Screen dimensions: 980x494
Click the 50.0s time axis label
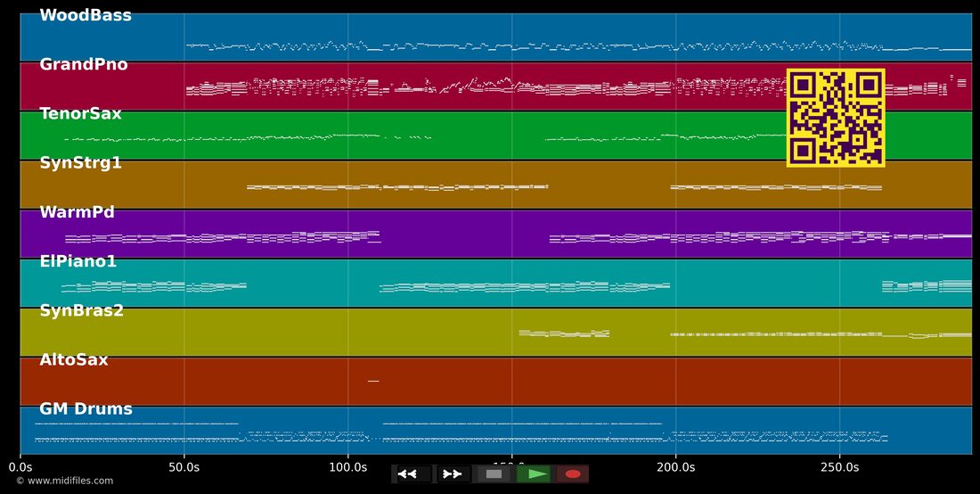pyautogui.click(x=184, y=467)
